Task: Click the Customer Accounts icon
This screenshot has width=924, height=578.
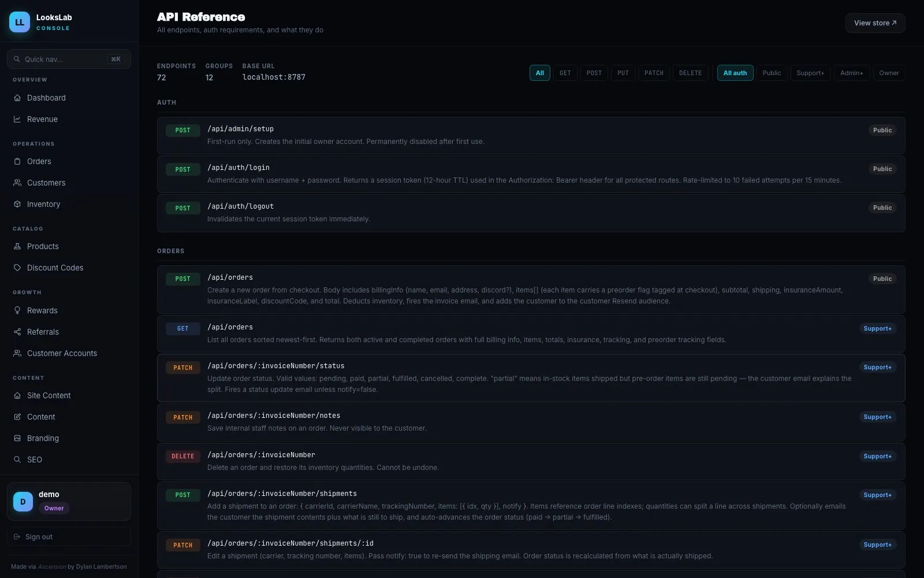Action: 17,353
